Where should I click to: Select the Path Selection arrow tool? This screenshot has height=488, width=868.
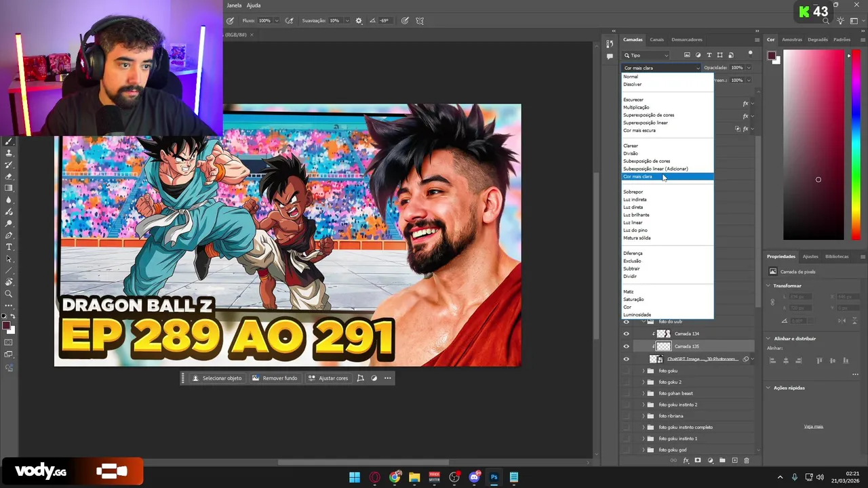(x=9, y=258)
